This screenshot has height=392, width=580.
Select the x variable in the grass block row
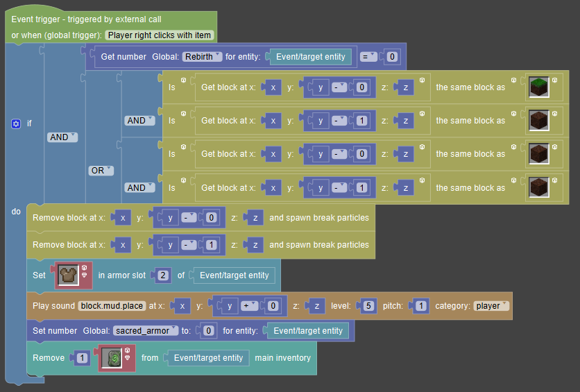273,87
